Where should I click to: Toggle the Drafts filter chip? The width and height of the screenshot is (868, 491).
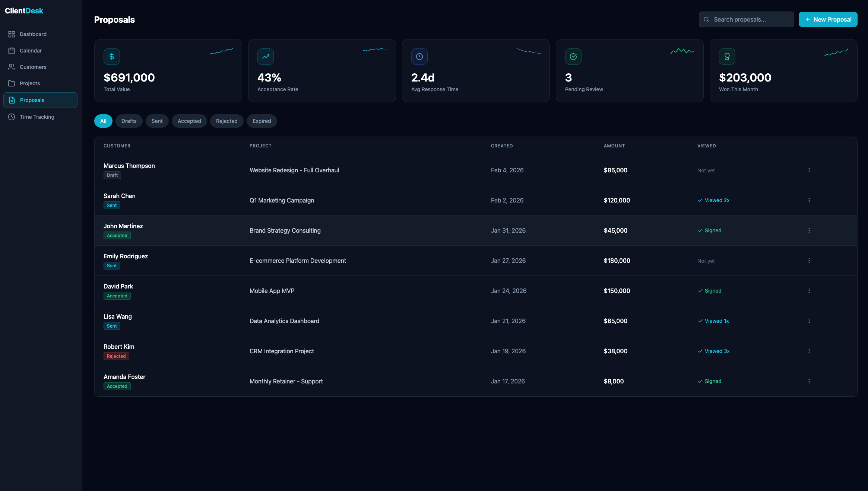(129, 121)
